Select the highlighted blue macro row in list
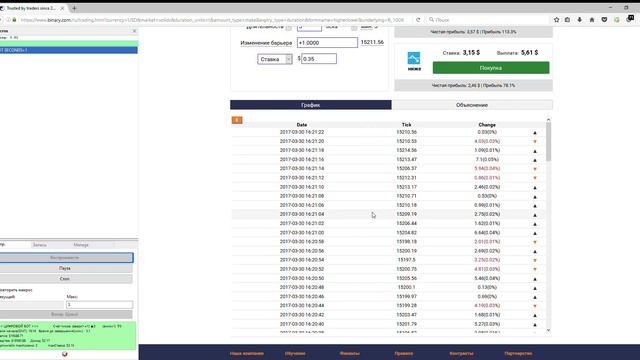 [69, 50]
